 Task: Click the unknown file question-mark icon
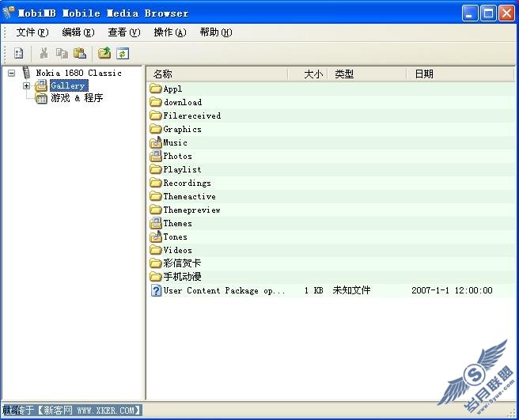point(156,290)
